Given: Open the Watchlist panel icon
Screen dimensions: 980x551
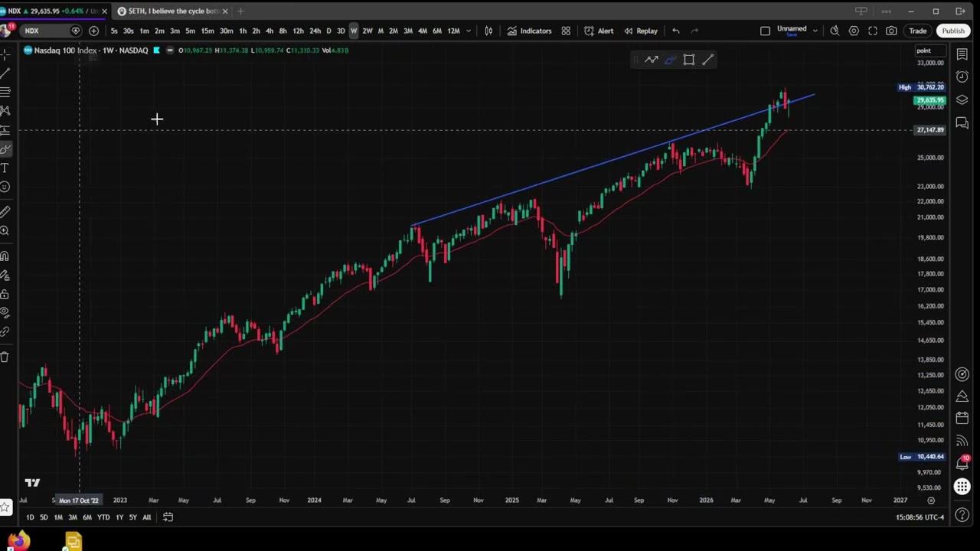Looking at the screenshot, I should (962, 55).
